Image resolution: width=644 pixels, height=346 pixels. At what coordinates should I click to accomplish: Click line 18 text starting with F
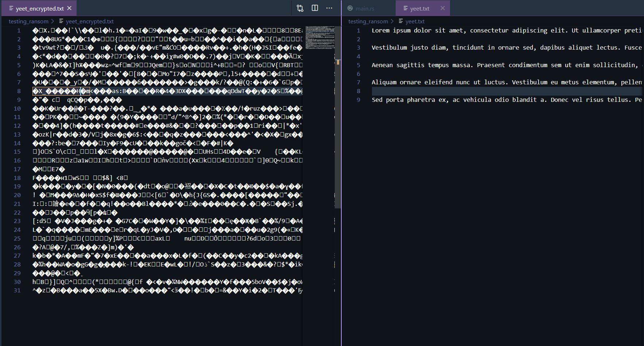[80, 178]
